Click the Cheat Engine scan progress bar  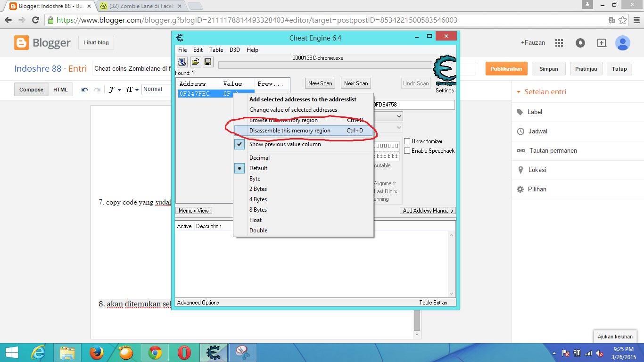pyautogui.click(x=325, y=65)
